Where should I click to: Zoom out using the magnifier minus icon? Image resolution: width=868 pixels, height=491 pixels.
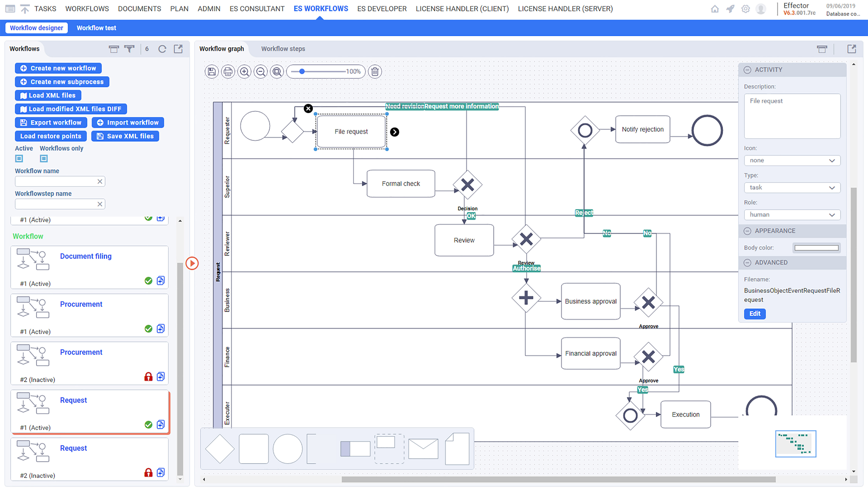(x=260, y=72)
